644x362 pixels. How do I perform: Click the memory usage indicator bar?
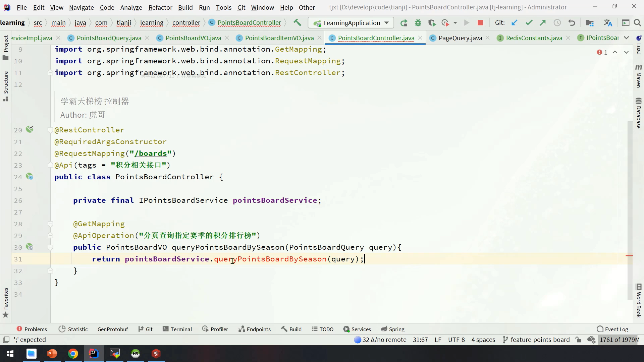(619, 340)
